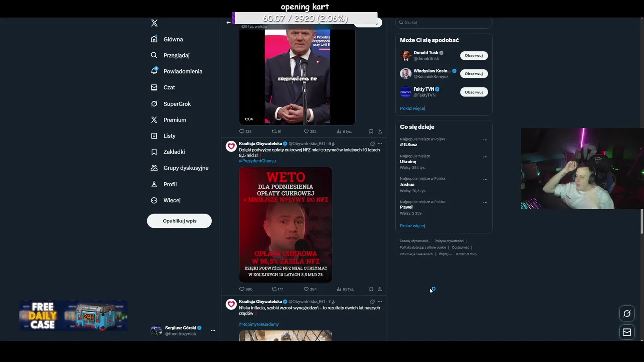Screen dimensions: 644x362
Task: Open options for Ukrainę trend
Action: 485,157
